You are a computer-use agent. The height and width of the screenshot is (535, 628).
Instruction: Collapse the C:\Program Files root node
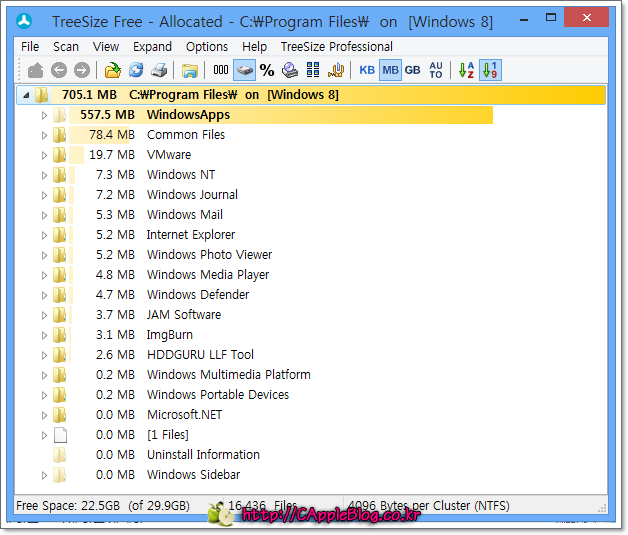pos(26,95)
